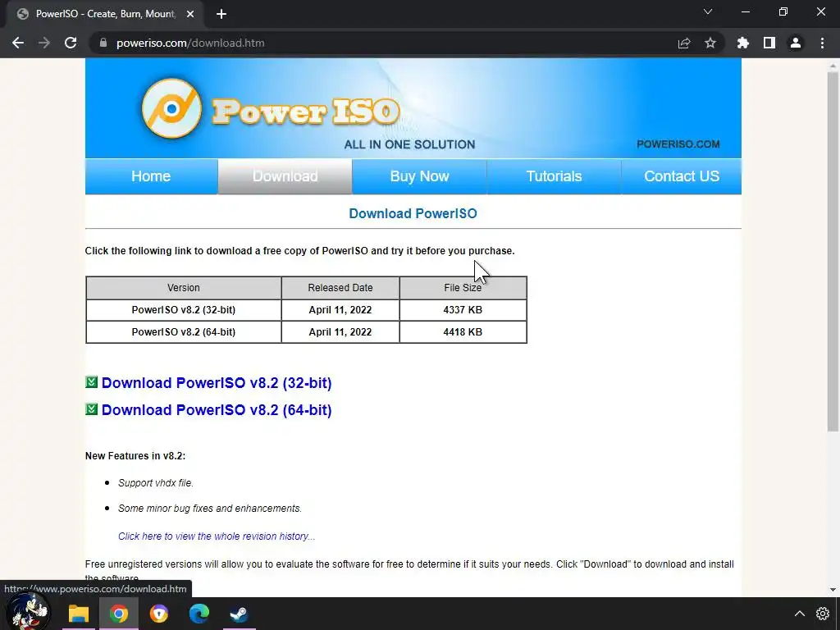Select the PowerISO v8.2 (32-bit) table cell
The width and height of the screenshot is (840, 630).
point(184,310)
